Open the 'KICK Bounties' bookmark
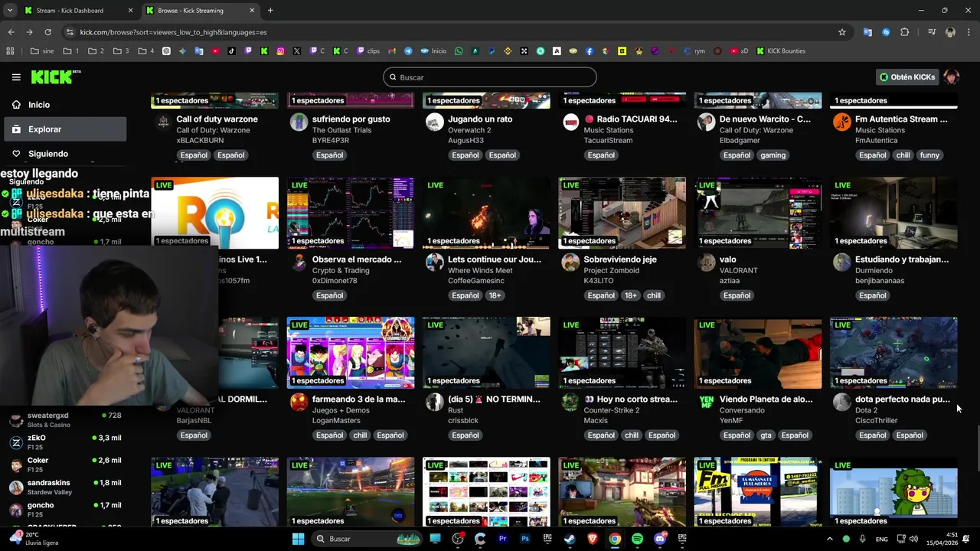980x551 pixels. [780, 51]
